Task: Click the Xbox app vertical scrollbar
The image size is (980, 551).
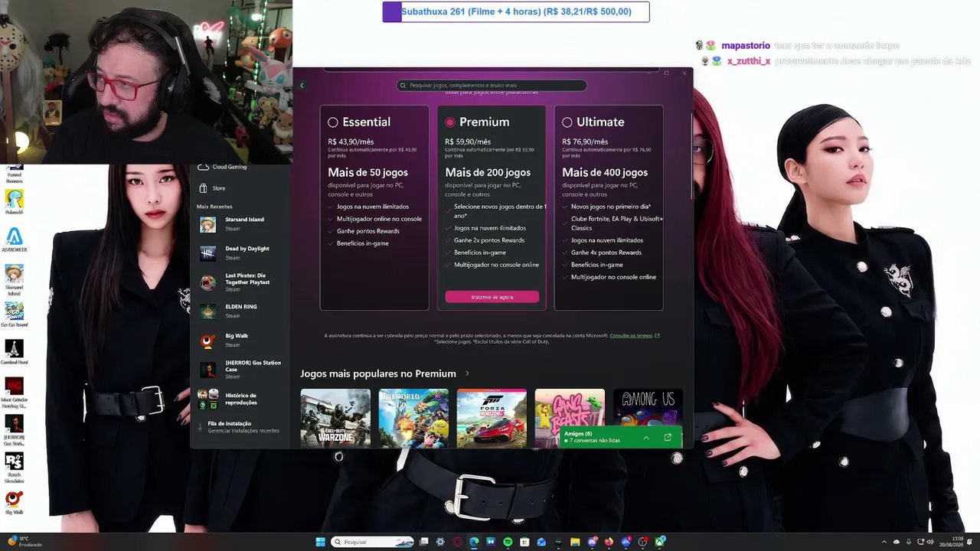Action: pos(691,157)
